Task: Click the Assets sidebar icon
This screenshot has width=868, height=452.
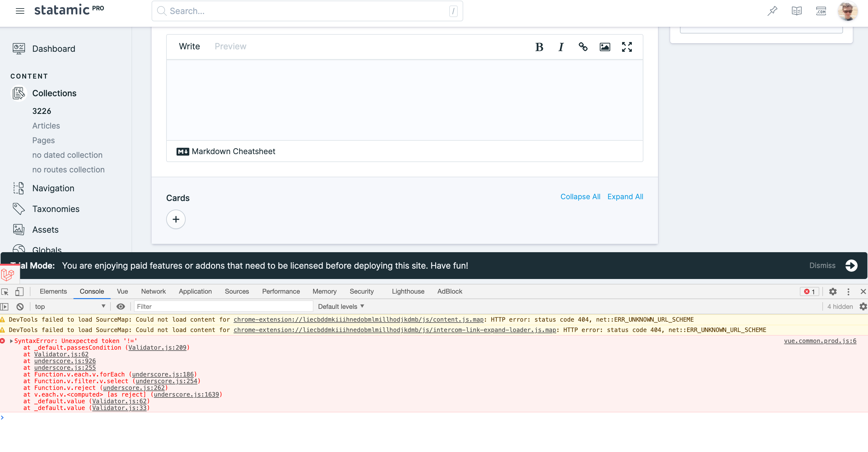Action: (19, 229)
